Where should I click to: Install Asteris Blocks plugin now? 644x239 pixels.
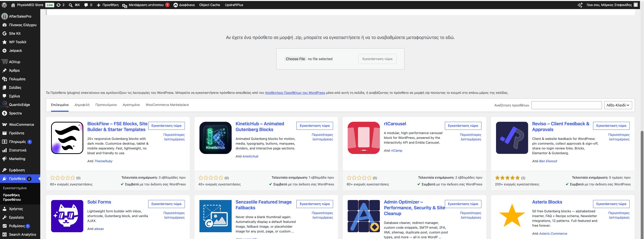pyautogui.click(x=611, y=204)
